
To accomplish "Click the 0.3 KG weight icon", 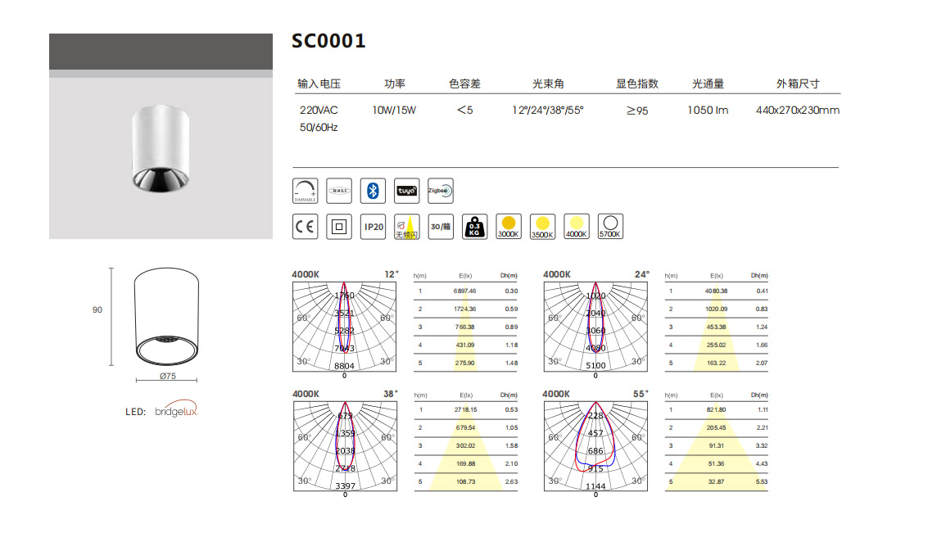I will (x=474, y=227).
